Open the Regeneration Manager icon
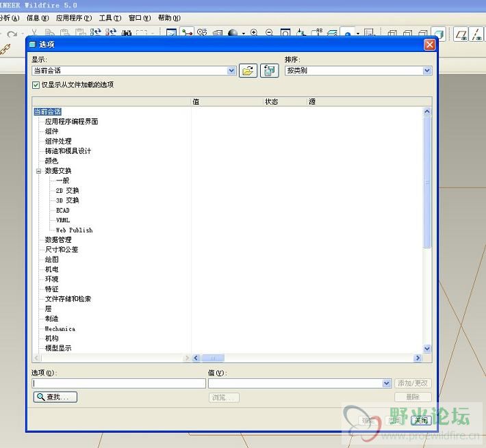Screen dimensions: 486x448 tap(111, 33)
